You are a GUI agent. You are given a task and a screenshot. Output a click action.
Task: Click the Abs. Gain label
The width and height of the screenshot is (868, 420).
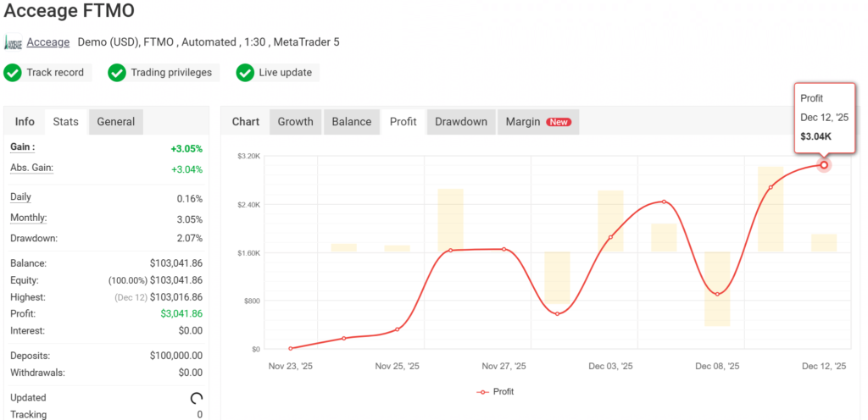click(x=31, y=168)
